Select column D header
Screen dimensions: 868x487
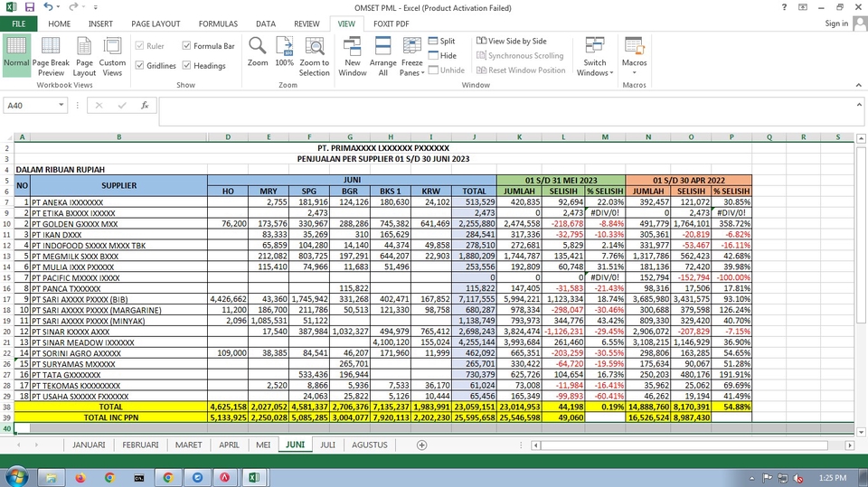(228, 136)
